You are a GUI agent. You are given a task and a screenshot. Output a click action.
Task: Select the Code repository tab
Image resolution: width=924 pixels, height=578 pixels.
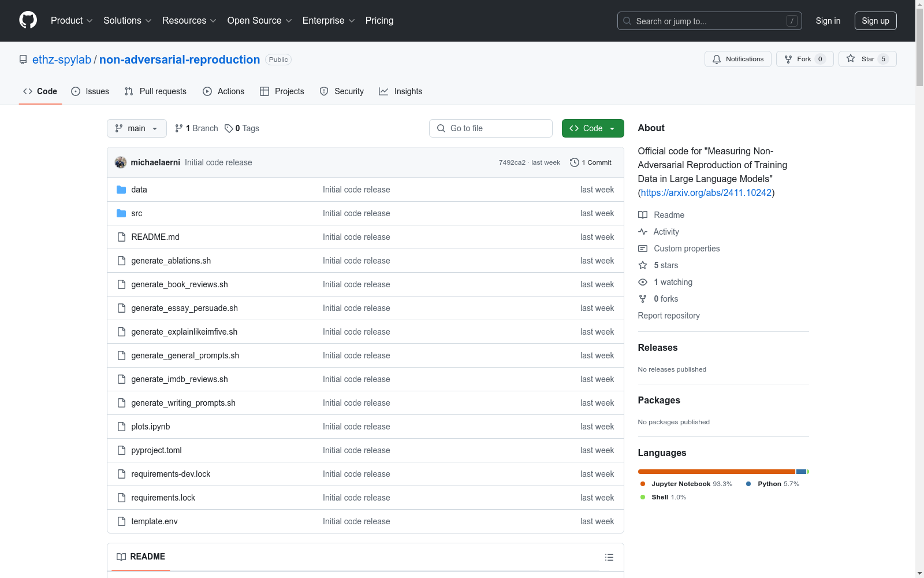[x=40, y=91]
